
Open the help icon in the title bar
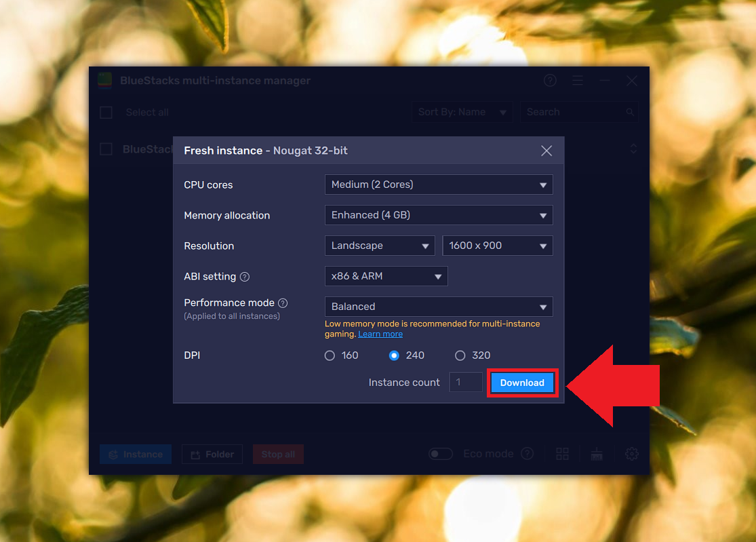tap(550, 80)
